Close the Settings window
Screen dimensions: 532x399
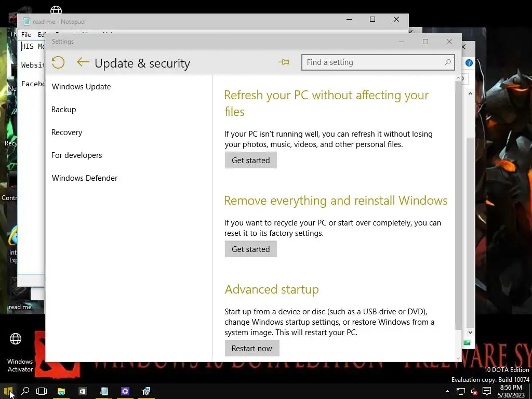point(449,42)
